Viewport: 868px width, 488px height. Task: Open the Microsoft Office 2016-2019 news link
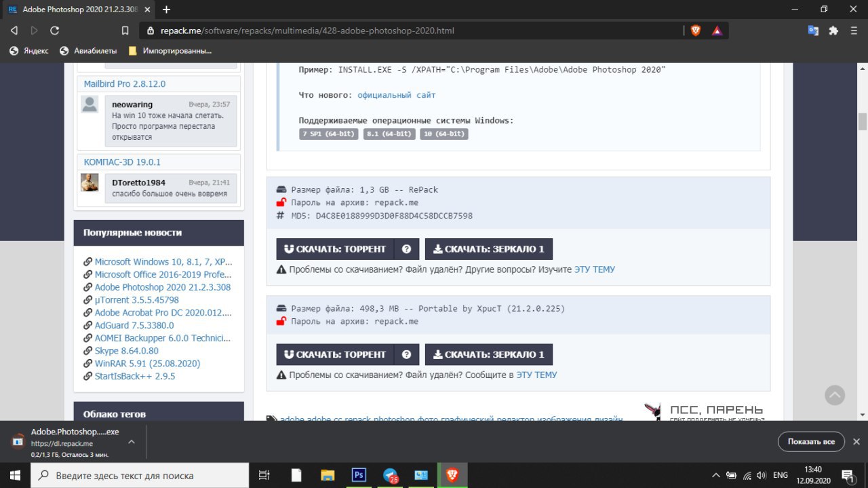coord(163,274)
